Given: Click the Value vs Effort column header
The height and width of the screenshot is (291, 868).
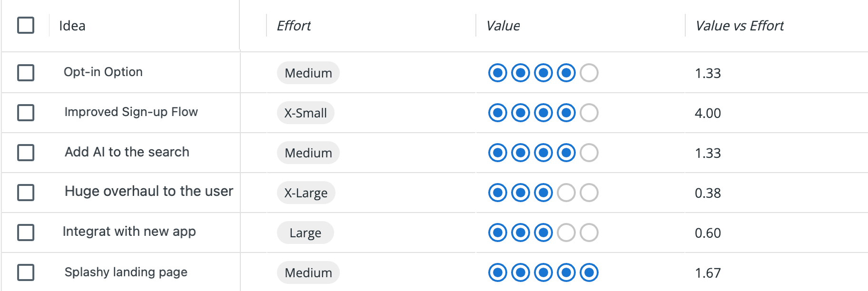Looking at the screenshot, I should click(x=740, y=26).
